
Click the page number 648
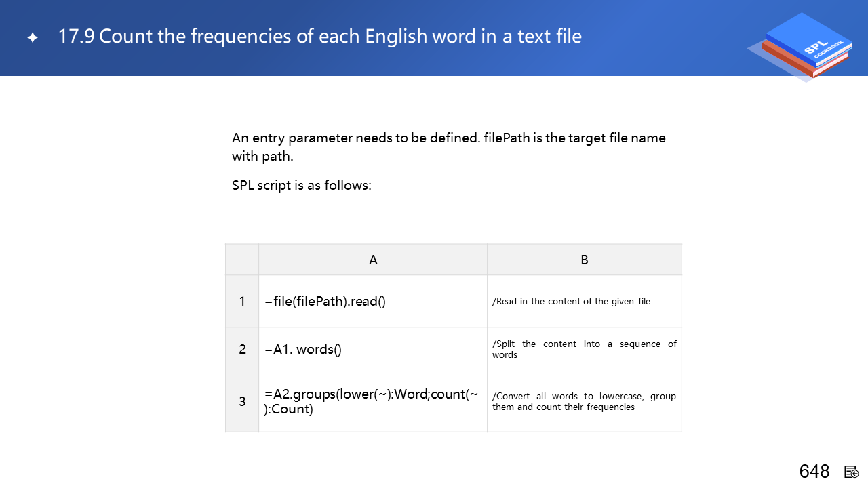click(x=814, y=472)
